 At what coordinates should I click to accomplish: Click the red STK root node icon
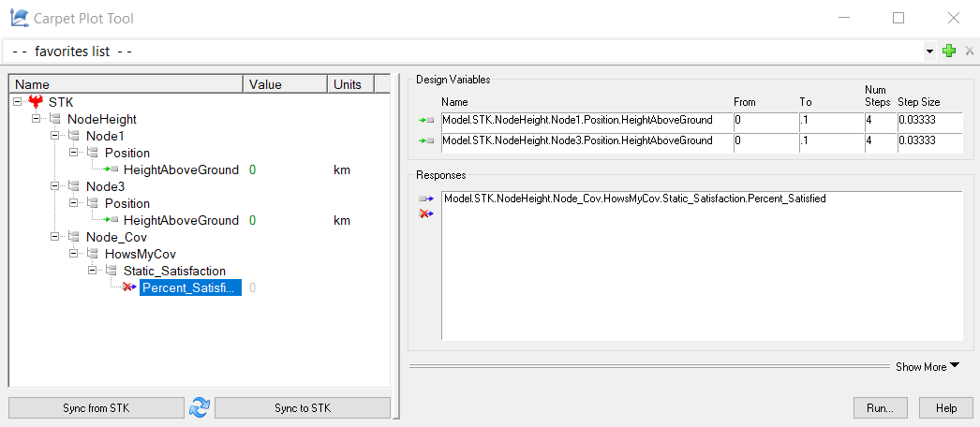click(x=37, y=102)
